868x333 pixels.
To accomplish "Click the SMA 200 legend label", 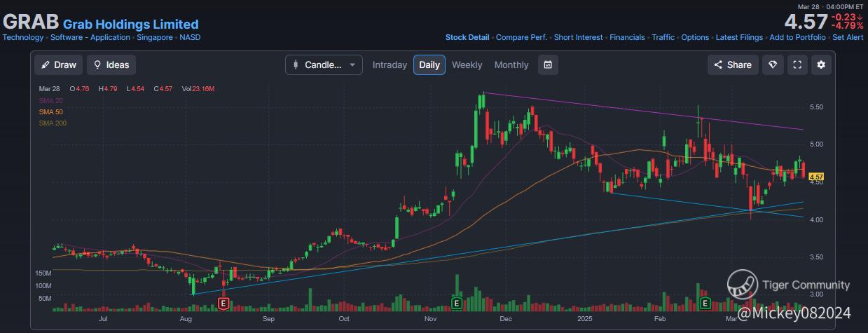I will click(x=53, y=123).
